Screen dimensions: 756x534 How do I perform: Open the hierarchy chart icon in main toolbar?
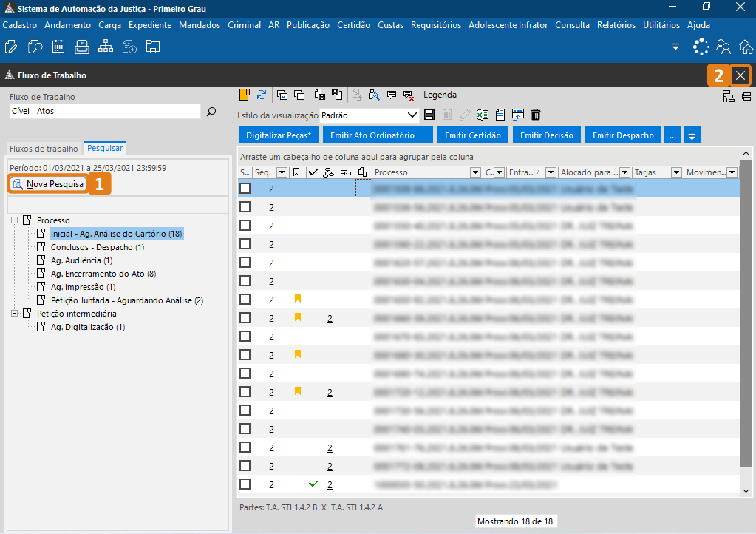(106, 47)
